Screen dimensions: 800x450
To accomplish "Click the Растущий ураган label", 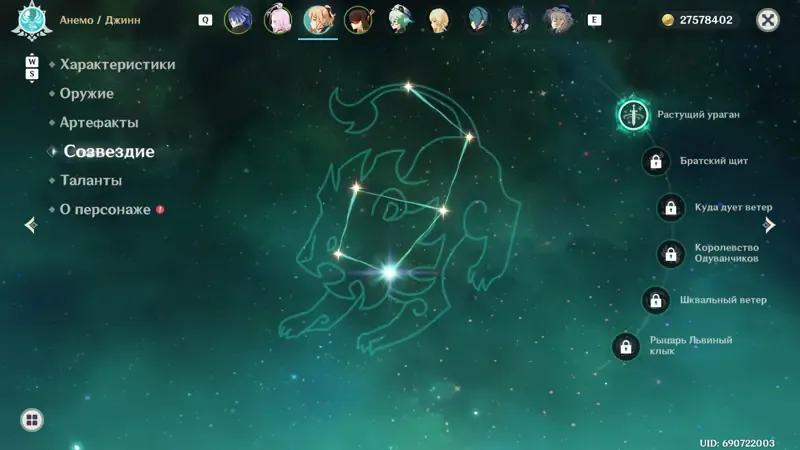I will tap(698, 115).
